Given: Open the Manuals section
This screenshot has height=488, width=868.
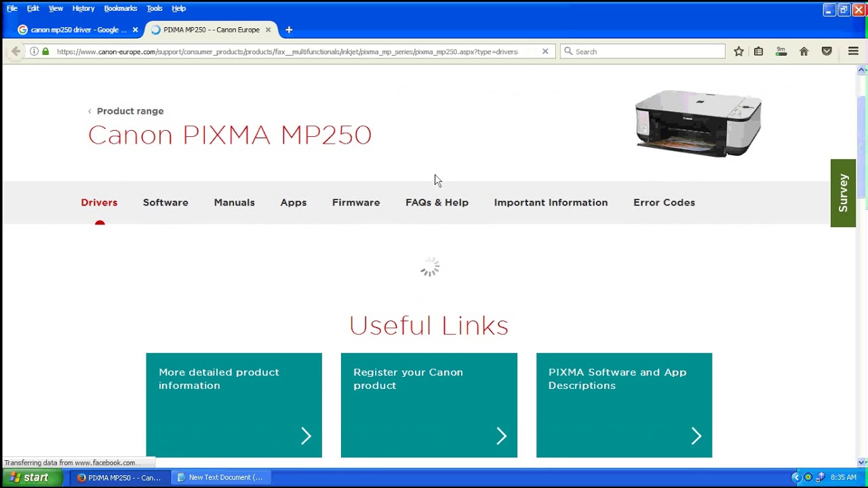Looking at the screenshot, I should [x=234, y=203].
